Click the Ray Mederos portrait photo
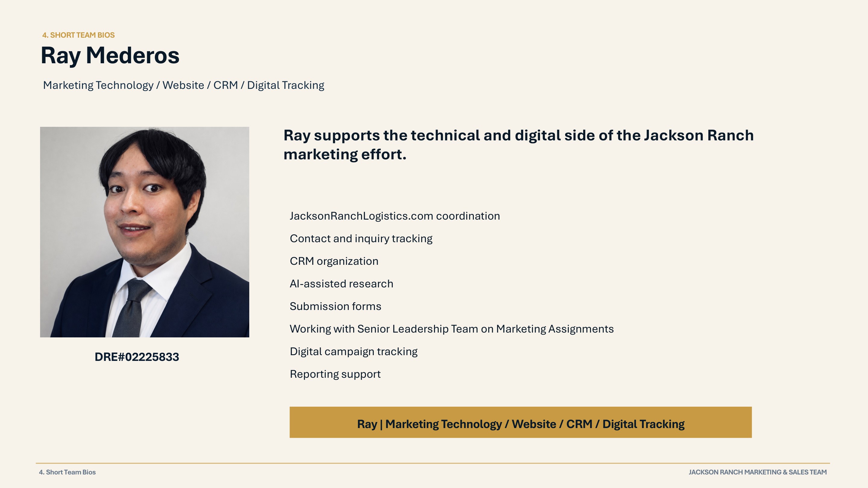Screen dimensions: 868x488 click(x=145, y=232)
